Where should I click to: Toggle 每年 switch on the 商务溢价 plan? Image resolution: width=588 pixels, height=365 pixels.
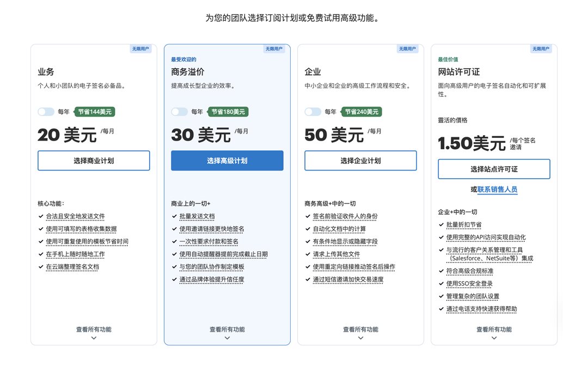pyautogui.click(x=179, y=111)
